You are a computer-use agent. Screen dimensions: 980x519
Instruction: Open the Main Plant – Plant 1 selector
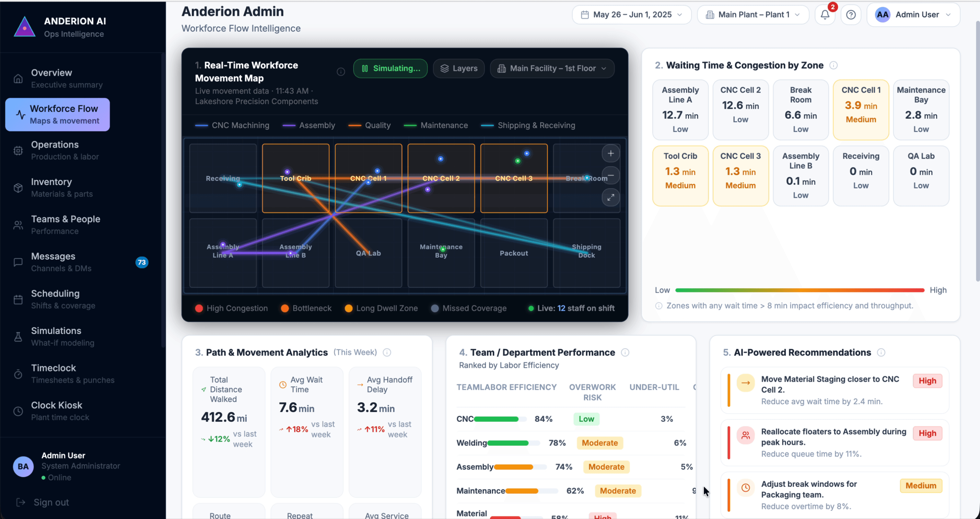tap(753, 15)
